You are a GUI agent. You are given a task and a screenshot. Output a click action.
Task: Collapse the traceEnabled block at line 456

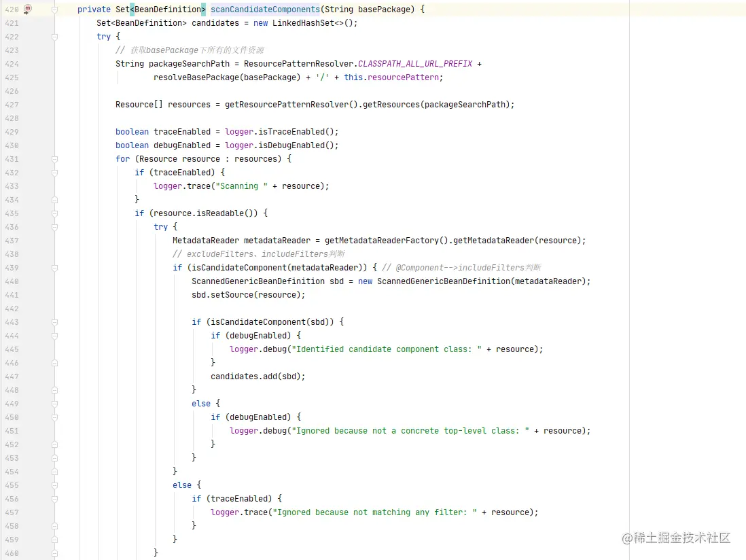click(55, 499)
